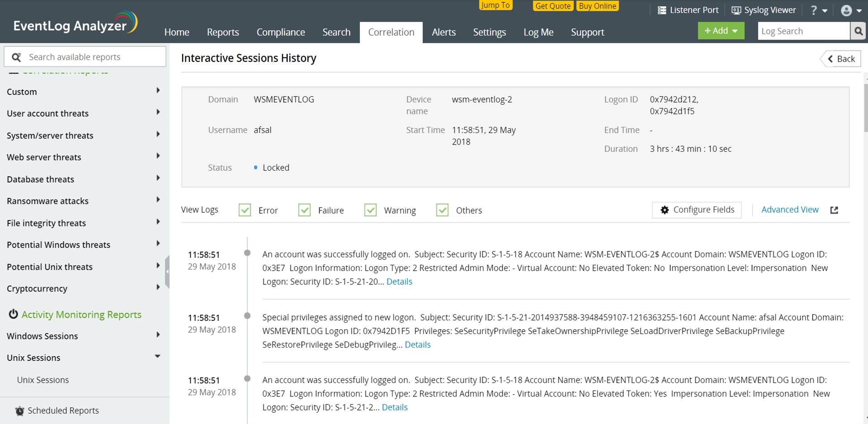Image resolution: width=868 pixels, height=424 pixels.
Task: Expand the Ransomware attacks category
Action: point(158,200)
